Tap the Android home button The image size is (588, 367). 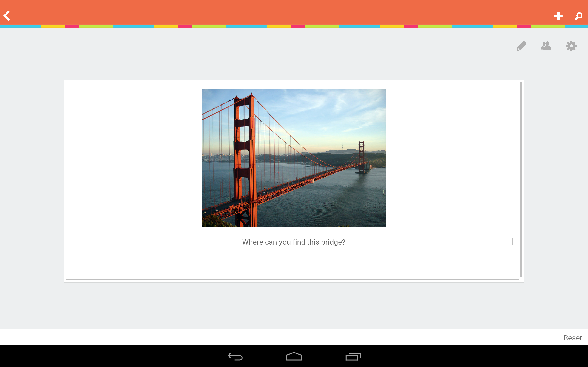(x=294, y=356)
